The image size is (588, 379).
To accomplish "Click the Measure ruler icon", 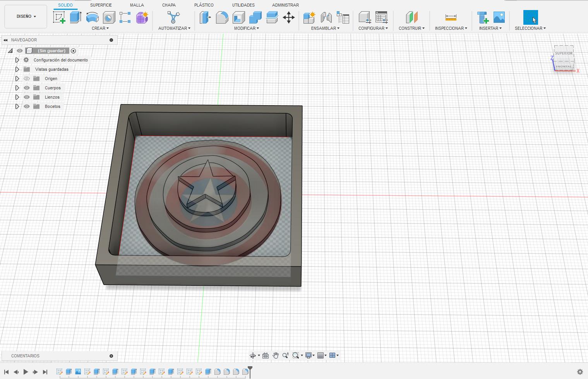I will 451,17.
